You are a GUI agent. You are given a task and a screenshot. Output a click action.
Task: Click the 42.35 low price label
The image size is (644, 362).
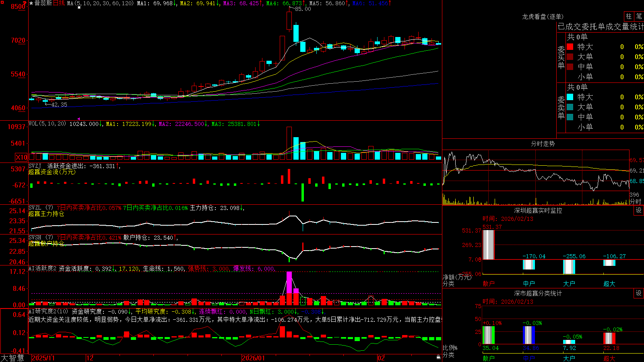(59, 105)
